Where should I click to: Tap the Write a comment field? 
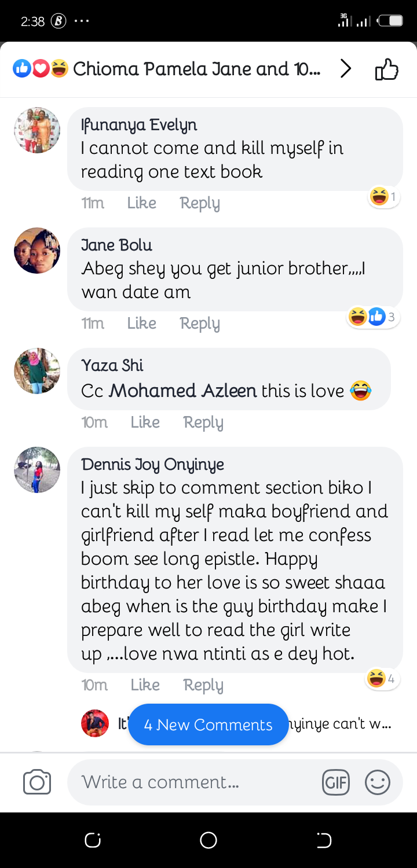(191, 782)
